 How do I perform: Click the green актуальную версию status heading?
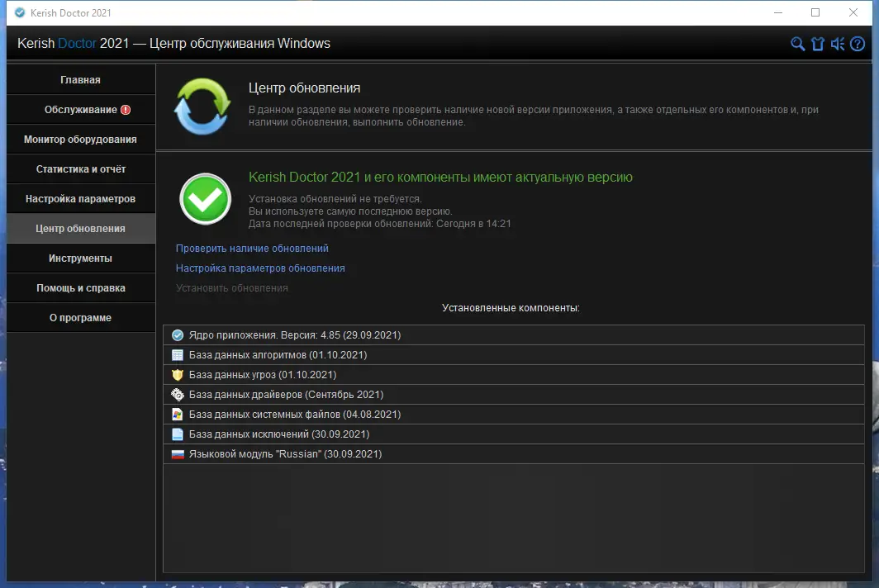tap(440, 177)
